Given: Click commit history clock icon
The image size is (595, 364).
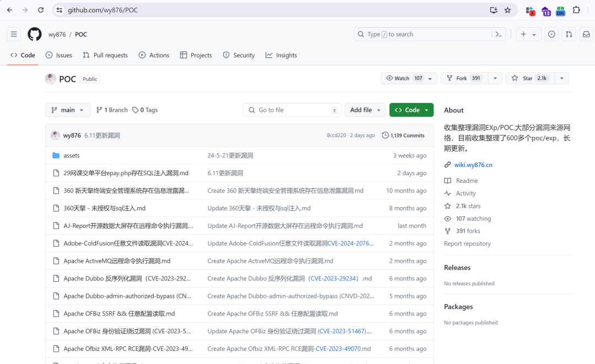Looking at the screenshot, I should point(385,135).
